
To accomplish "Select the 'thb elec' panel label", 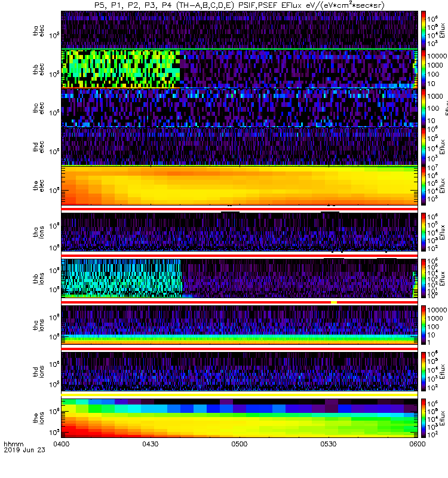I will coord(39,69).
